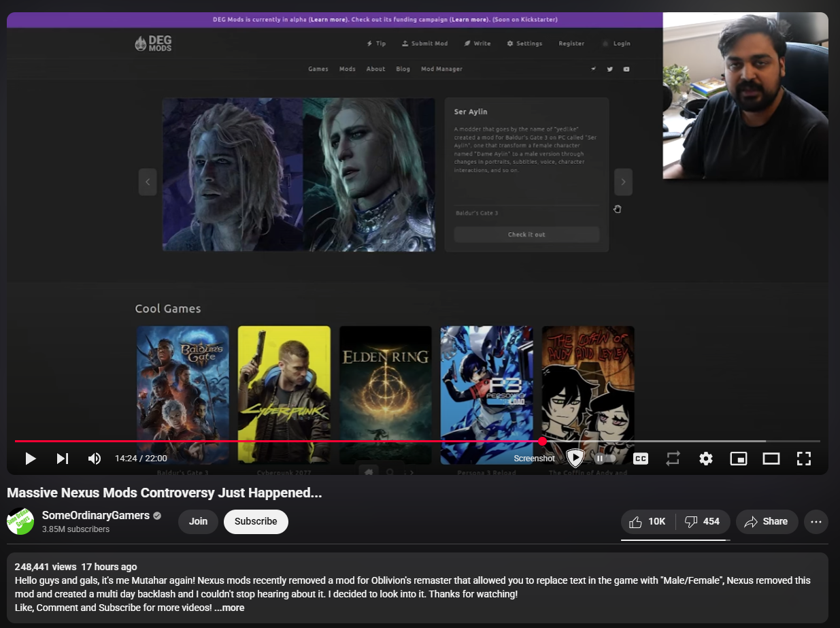Image resolution: width=840 pixels, height=628 pixels.
Task: Click first Learn more link in banner
Action: (x=327, y=20)
